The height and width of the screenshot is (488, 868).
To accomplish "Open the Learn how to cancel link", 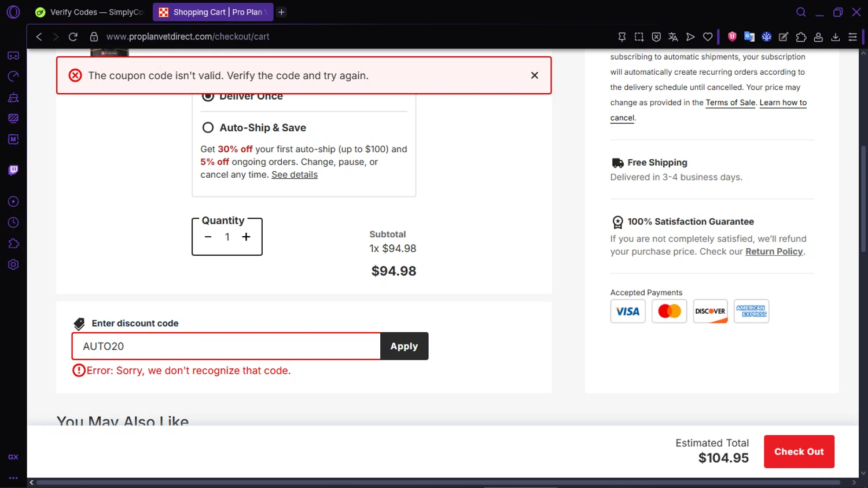I will click(x=783, y=102).
